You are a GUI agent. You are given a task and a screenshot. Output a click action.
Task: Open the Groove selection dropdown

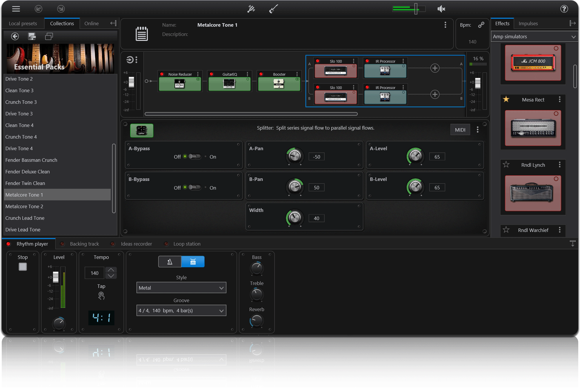point(181,311)
